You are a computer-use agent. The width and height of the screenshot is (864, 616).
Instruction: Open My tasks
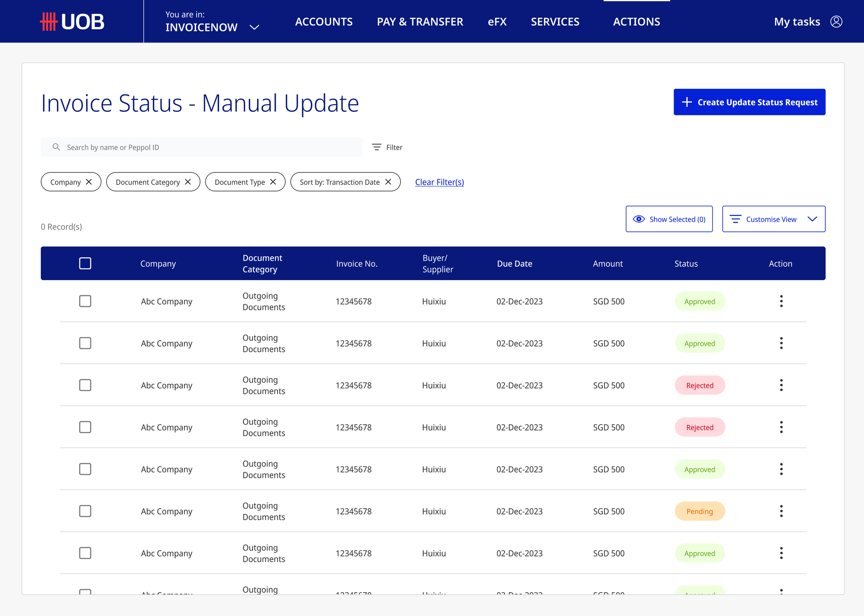(797, 22)
